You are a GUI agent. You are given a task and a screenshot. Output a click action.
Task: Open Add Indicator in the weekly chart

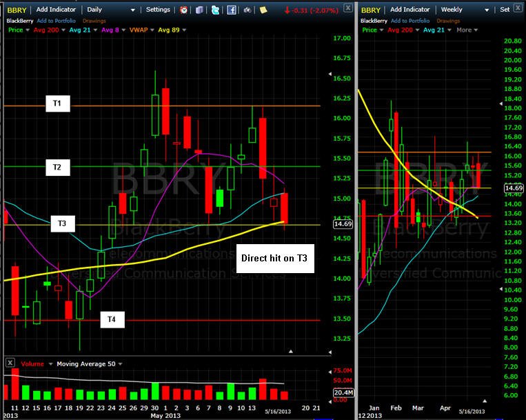410,10
